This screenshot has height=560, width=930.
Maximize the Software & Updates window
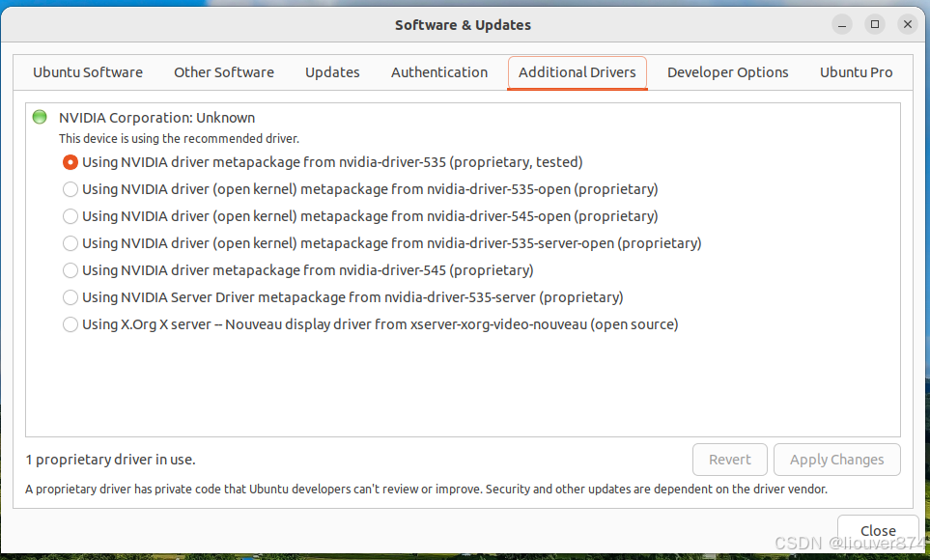874,24
